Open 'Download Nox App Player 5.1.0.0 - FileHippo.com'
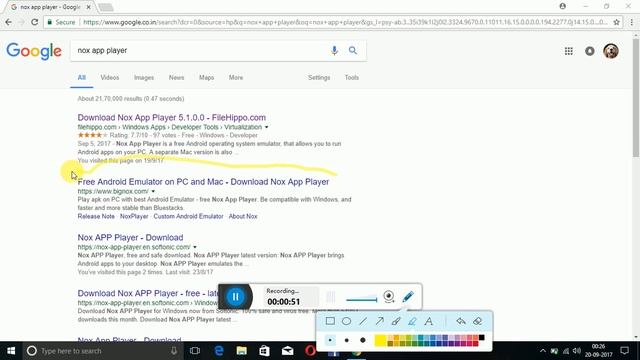This screenshot has height=360, width=640. (x=171, y=118)
